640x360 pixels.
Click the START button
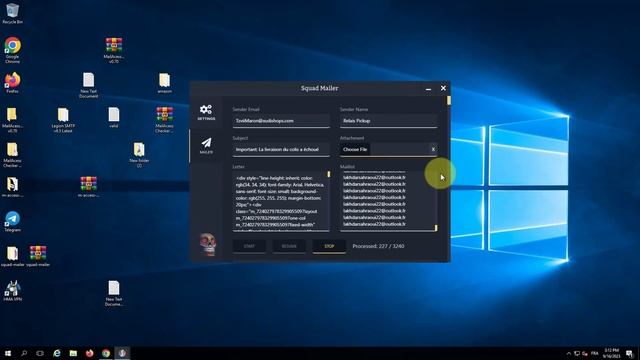point(249,246)
